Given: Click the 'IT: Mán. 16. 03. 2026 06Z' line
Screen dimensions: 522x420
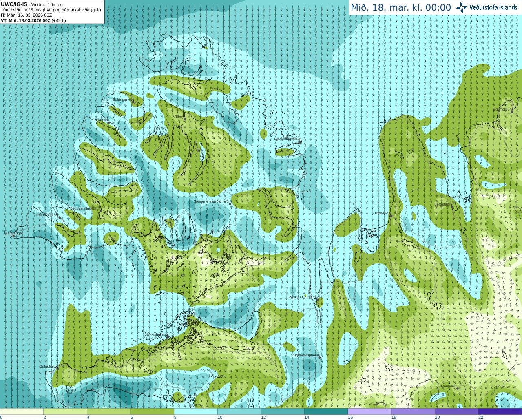Looking at the screenshot, I should [x=26, y=15].
